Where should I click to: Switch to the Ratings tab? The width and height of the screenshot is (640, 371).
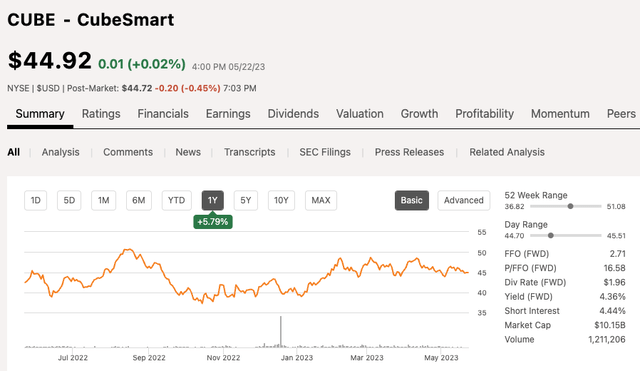[x=101, y=114]
